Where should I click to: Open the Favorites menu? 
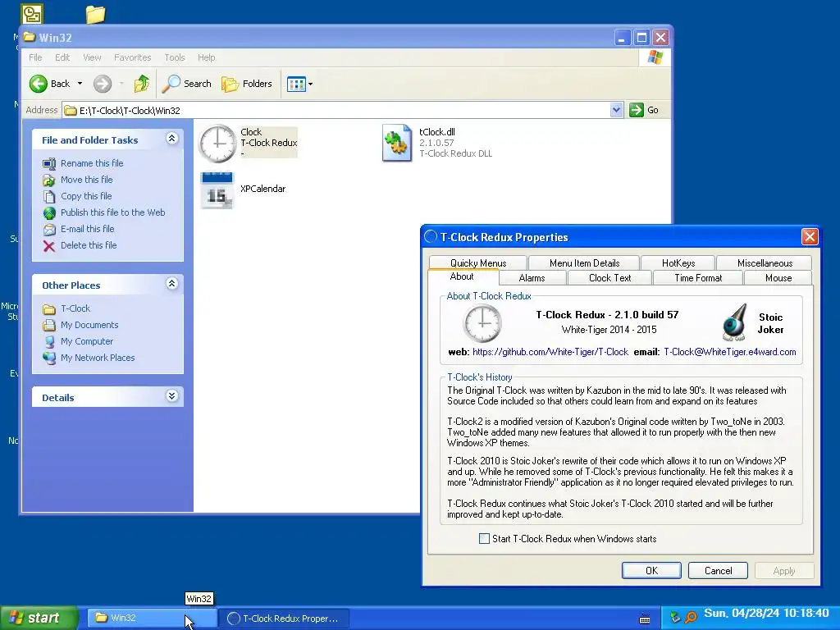(132, 57)
